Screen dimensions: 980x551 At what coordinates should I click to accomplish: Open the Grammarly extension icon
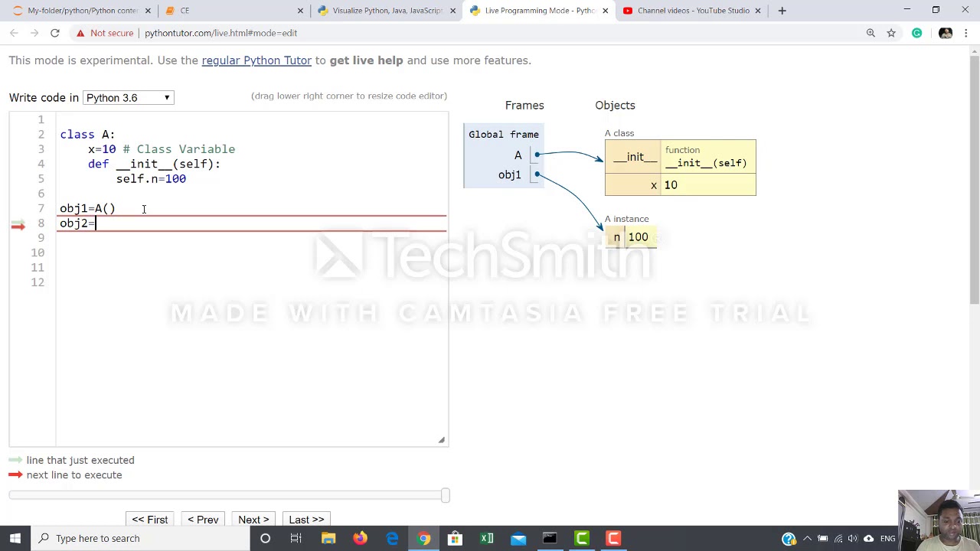pyautogui.click(x=916, y=33)
